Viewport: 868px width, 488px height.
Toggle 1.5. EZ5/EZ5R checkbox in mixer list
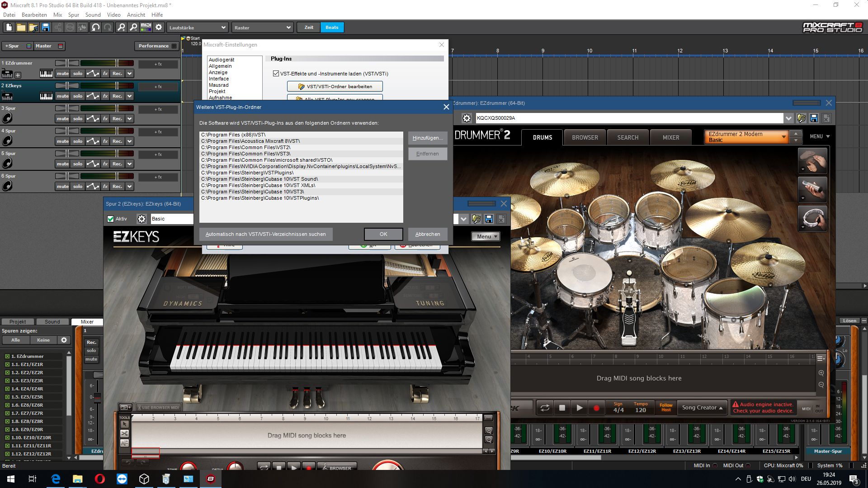tap(7, 397)
